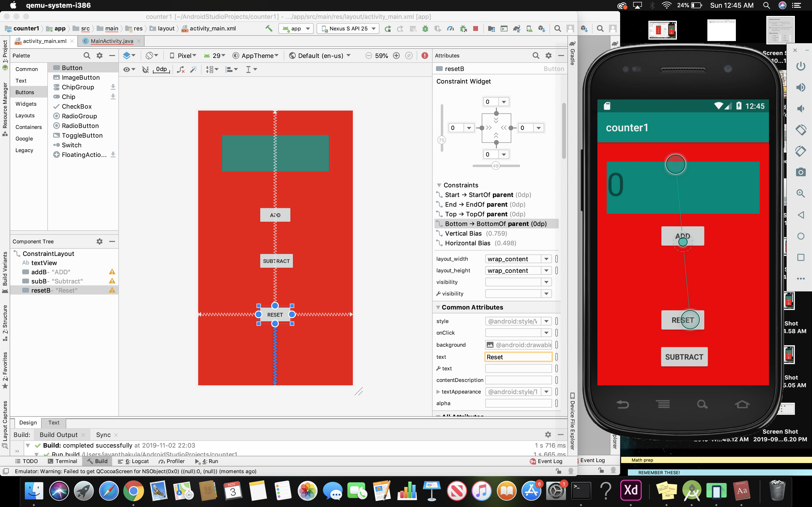Screen dimensions: 812x507
Task: Click the Infer Constraints magic wand icon
Action: 193,70
